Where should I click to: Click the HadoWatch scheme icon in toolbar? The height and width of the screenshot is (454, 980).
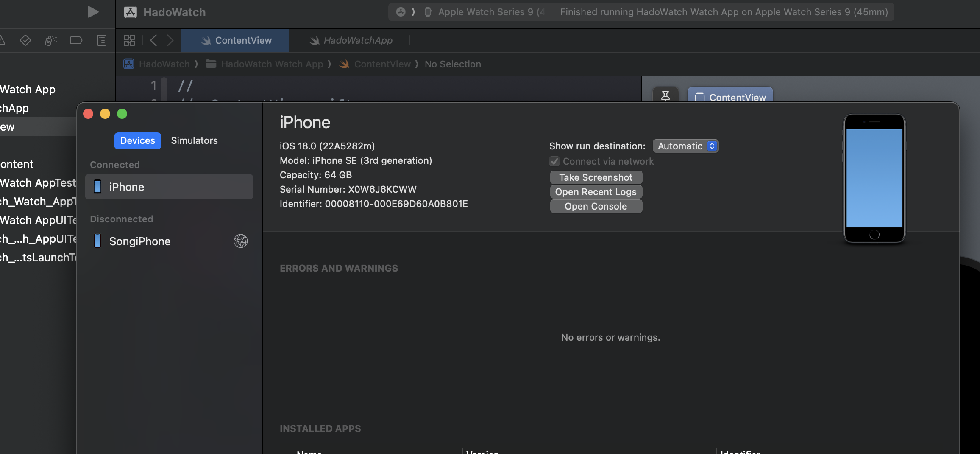coord(131,12)
